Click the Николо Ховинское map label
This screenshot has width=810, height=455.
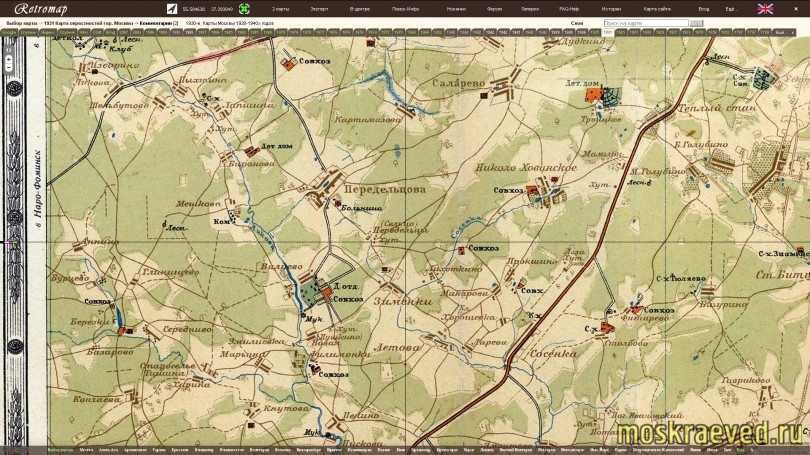(526, 168)
